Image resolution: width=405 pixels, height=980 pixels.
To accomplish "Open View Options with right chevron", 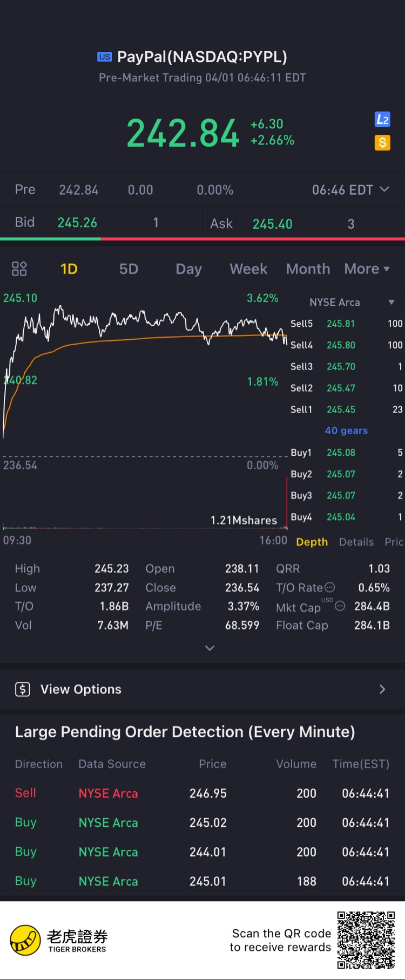I will [382, 689].
